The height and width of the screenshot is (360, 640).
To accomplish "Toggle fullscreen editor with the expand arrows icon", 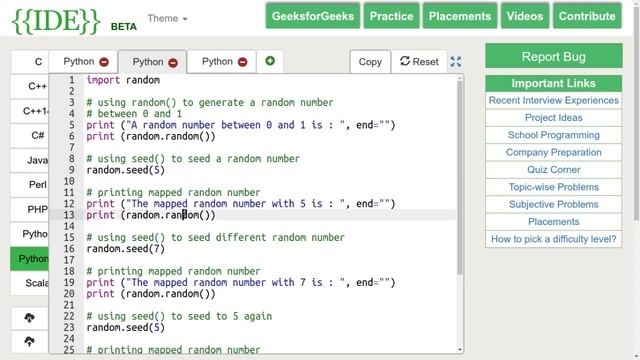I will [456, 62].
